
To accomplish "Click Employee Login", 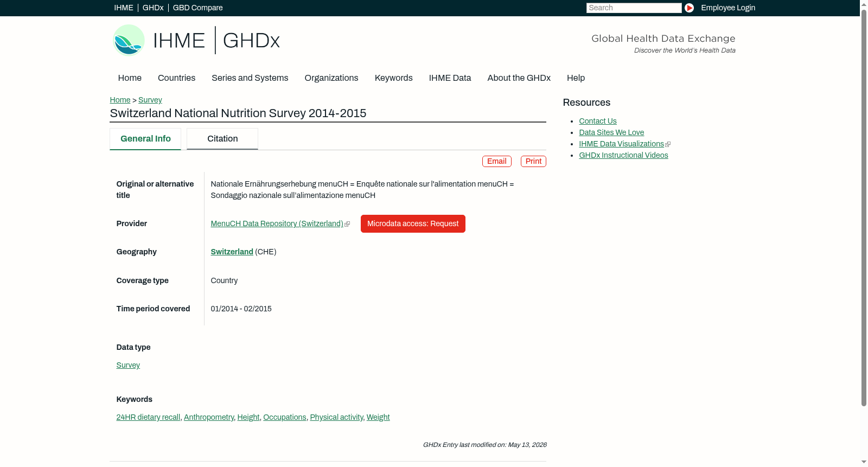I will click(728, 8).
